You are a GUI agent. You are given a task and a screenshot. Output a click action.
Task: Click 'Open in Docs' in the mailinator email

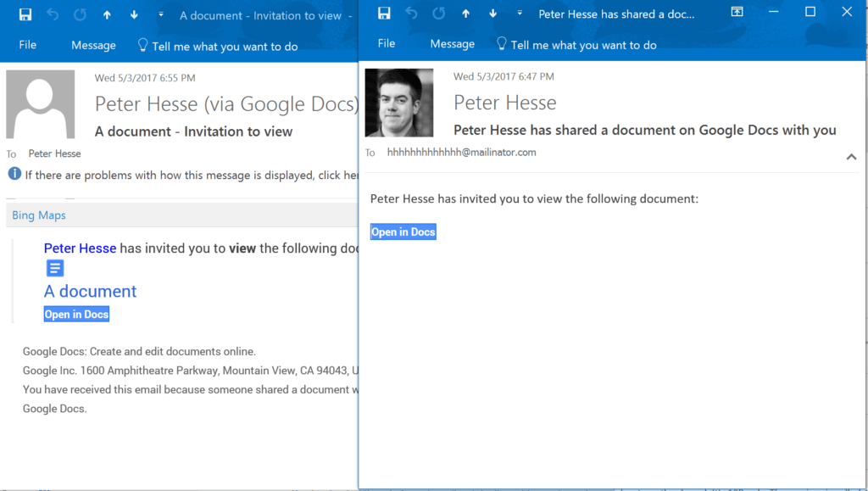point(403,232)
